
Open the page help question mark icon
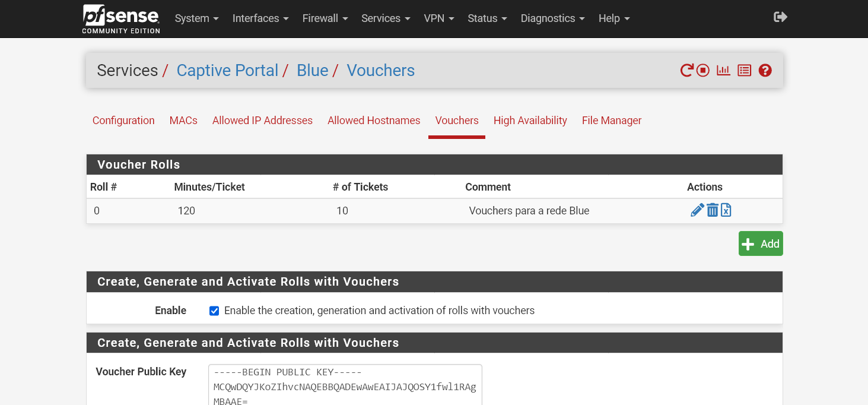765,70
